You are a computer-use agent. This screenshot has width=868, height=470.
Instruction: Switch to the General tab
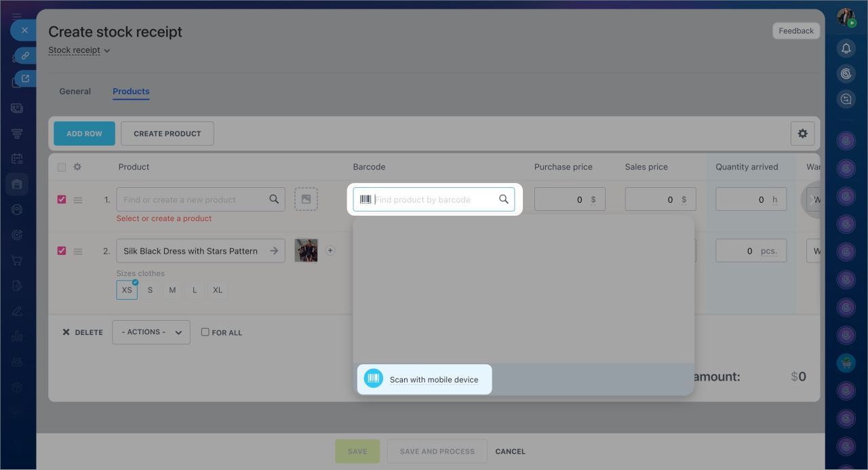coord(75,92)
